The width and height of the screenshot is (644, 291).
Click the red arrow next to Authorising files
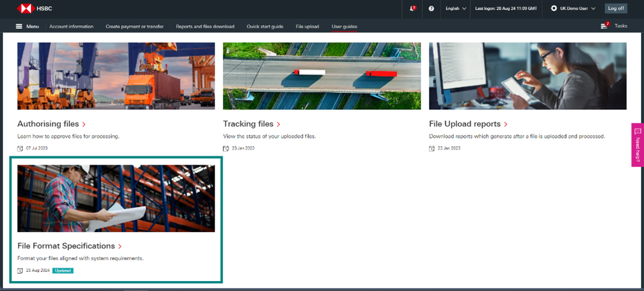point(84,124)
